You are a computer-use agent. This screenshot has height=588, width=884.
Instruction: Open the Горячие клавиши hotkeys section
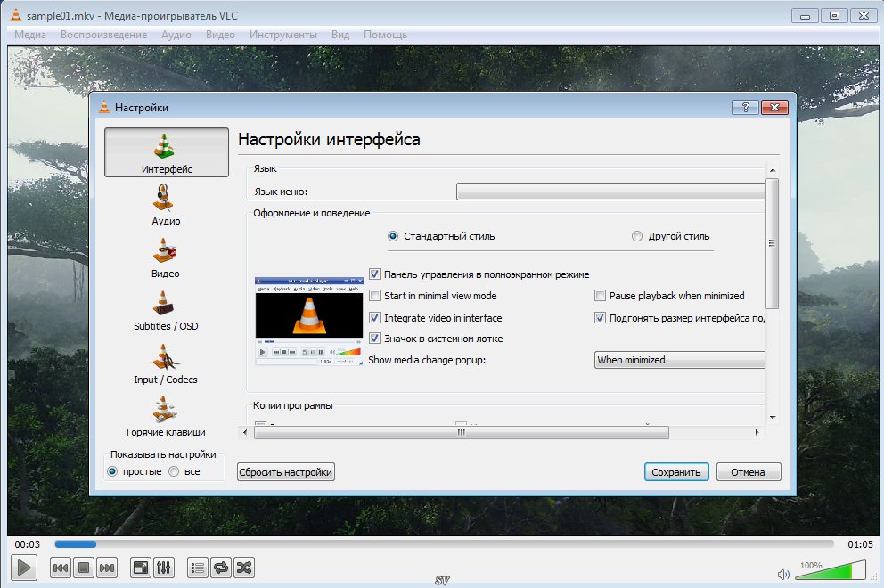coord(166,416)
